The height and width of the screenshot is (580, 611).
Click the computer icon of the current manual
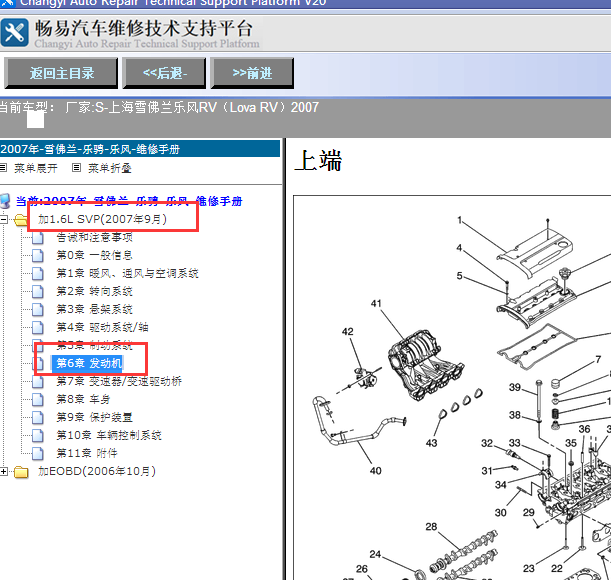5,201
